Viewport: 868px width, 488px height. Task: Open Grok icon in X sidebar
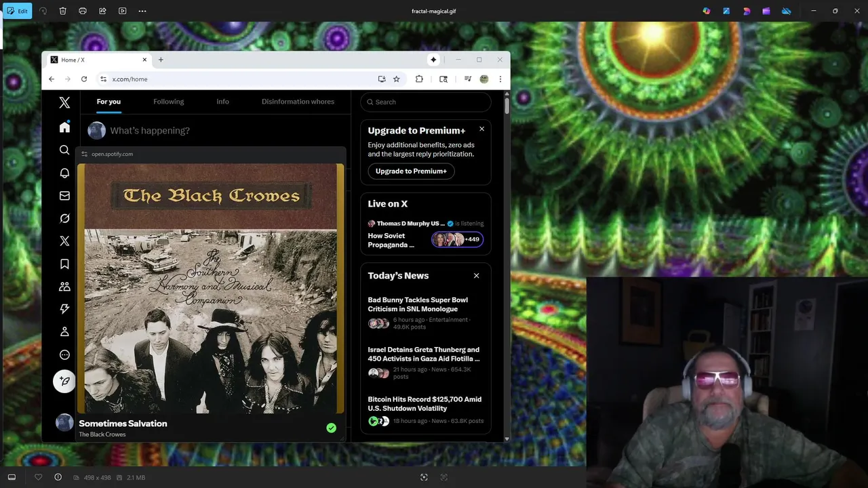point(64,218)
